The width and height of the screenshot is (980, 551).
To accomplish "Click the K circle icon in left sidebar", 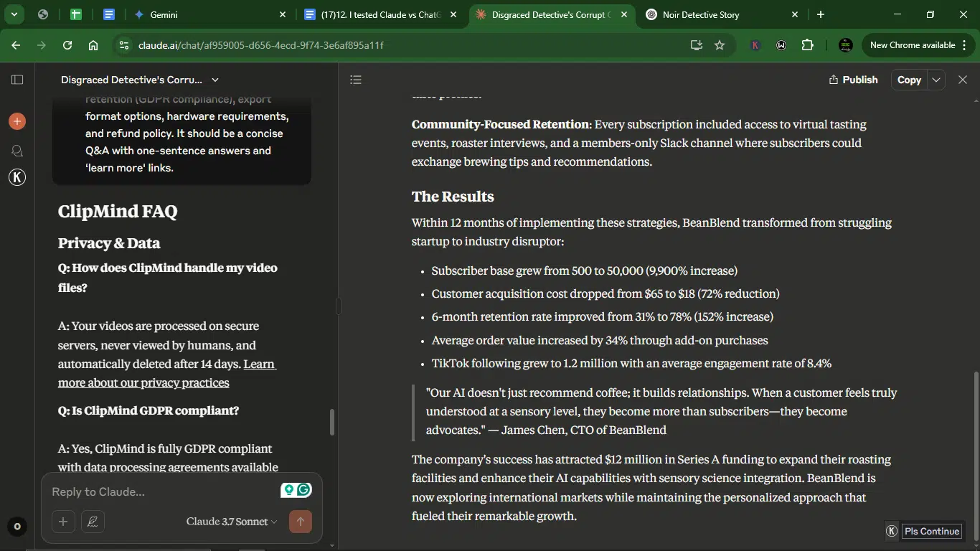I will coord(17,177).
